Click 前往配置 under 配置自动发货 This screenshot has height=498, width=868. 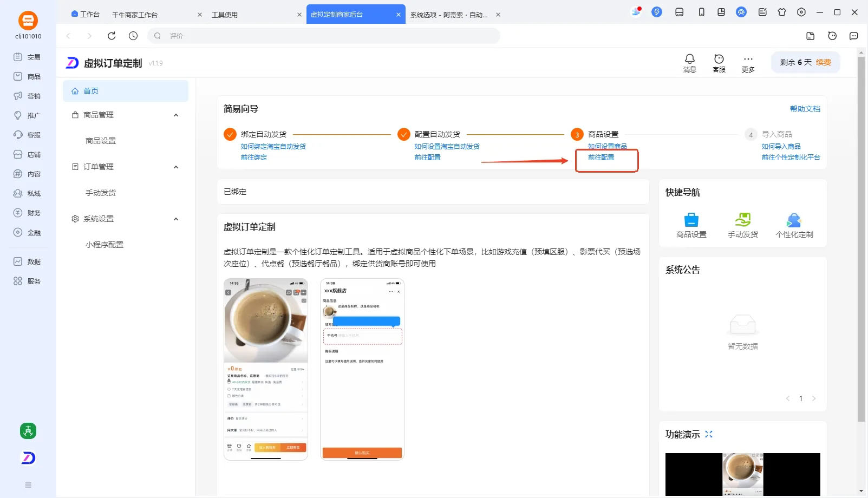428,157
